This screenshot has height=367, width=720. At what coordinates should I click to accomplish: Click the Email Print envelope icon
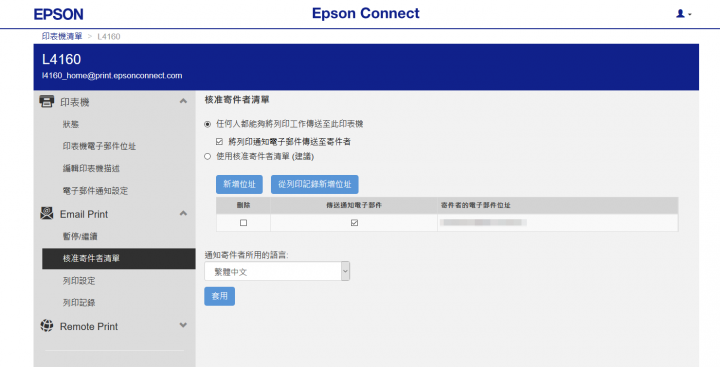click(46, 214)
